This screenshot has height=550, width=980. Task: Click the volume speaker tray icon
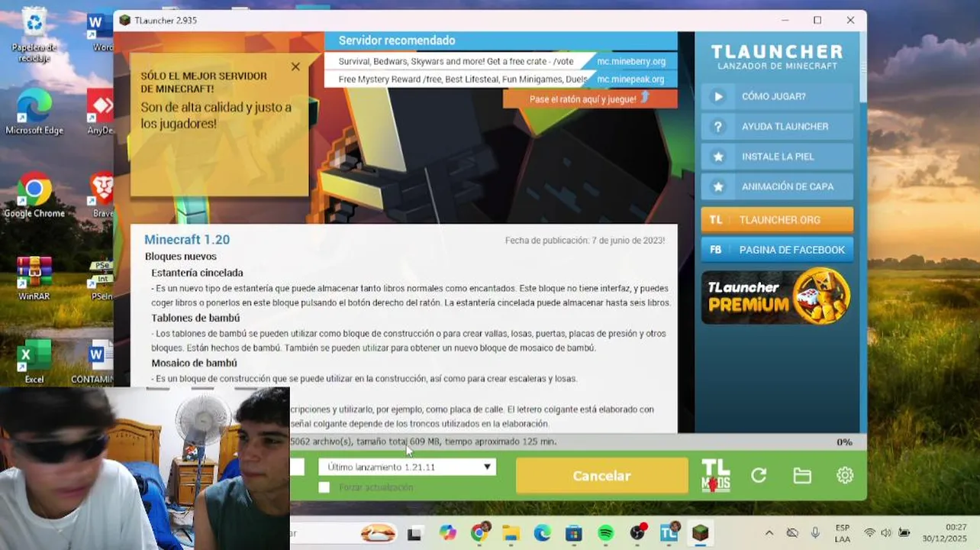click(x=886, y=533)
